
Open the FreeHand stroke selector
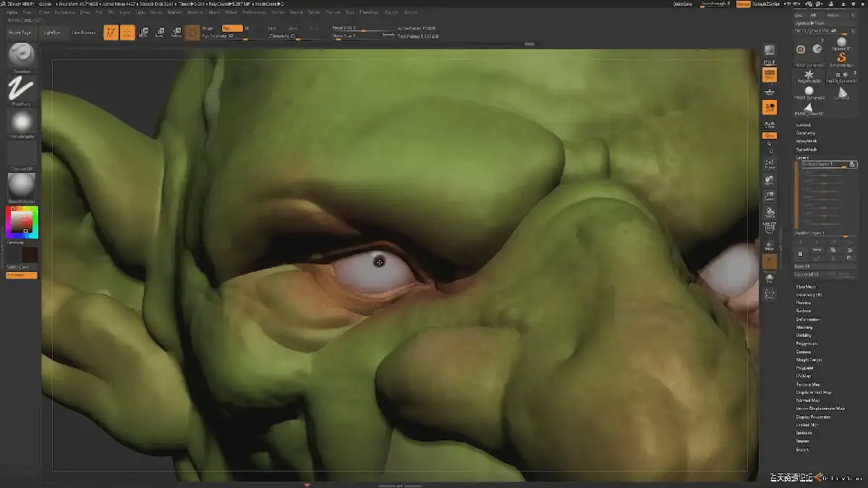click(22, 89)
